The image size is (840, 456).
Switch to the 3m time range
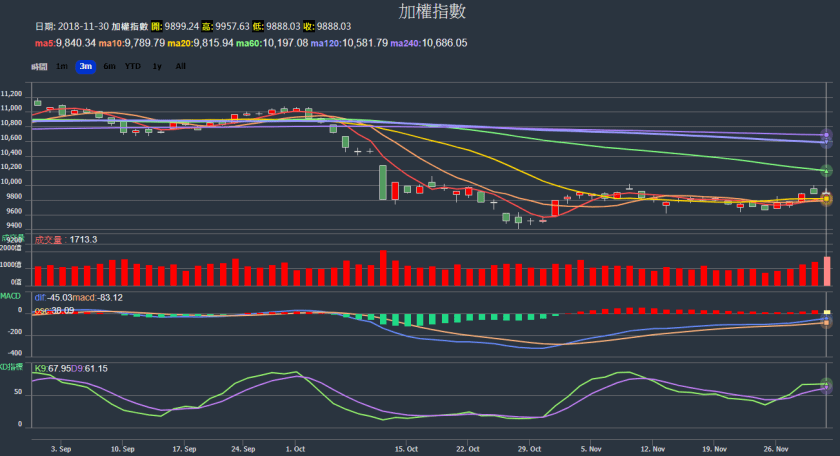click(85, 66)
